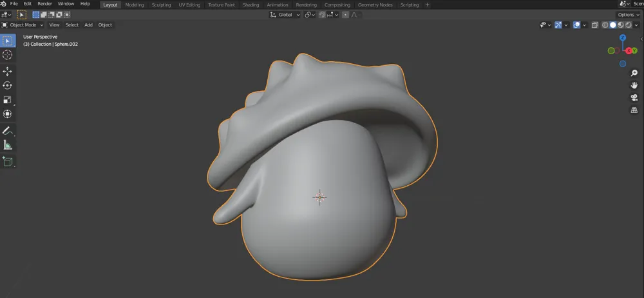Select the Transform tool

[x=7, y=114]
